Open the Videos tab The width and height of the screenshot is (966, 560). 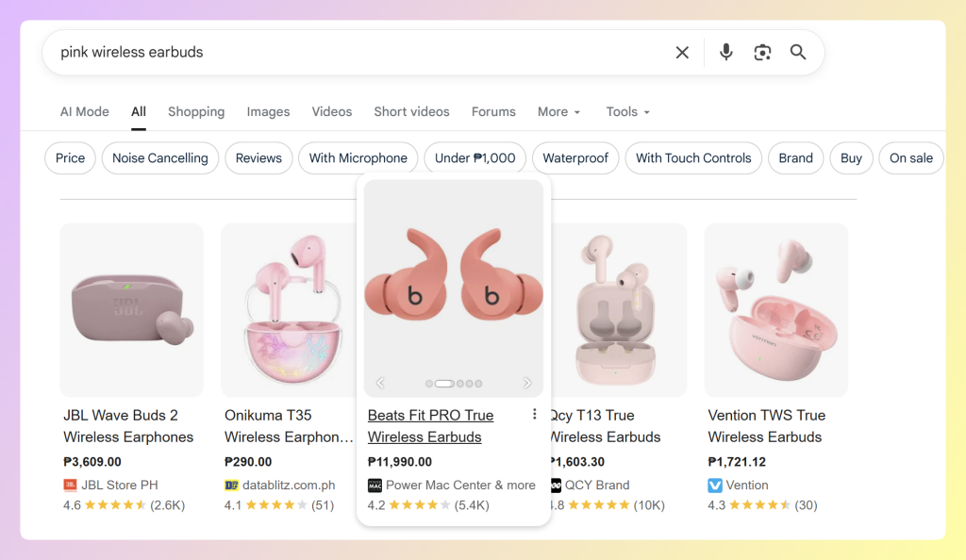click(332, 111)
